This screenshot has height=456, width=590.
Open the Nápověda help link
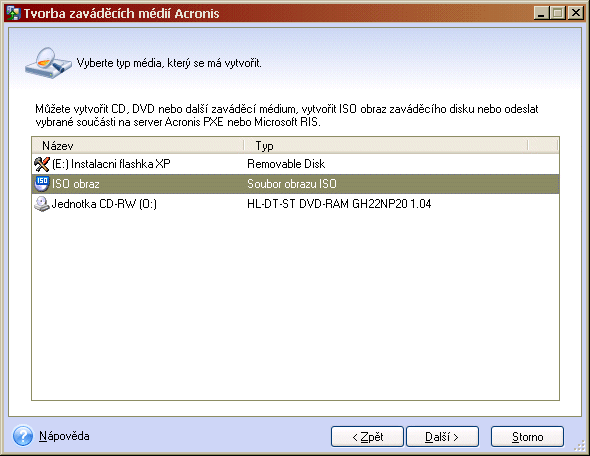[x=64, y=436]
